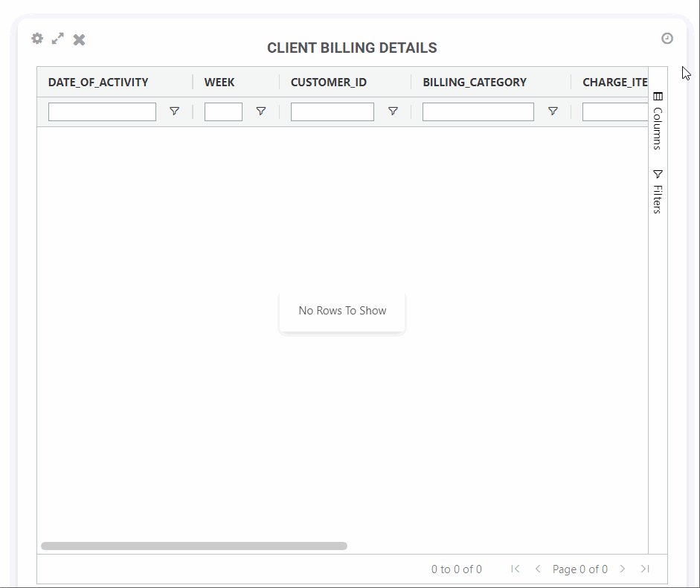This screenshot has height=588, width=700.
Task: Click the horizontal scrollbar thumb
Action: click(193, 546)
